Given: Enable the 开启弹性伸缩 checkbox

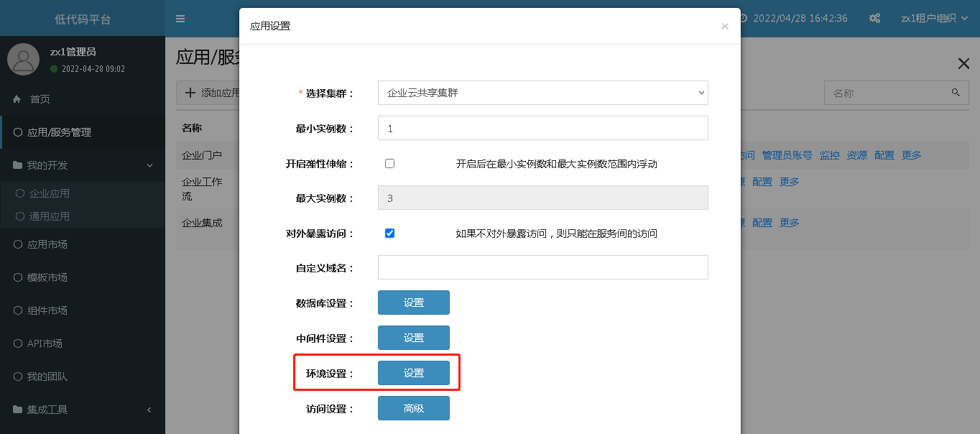Looking at the screenshot, I should 390,163.
